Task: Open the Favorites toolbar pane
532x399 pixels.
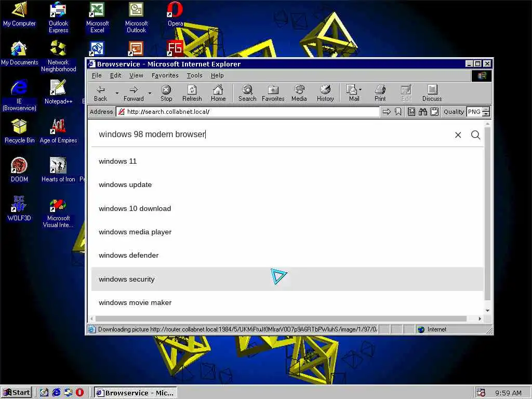Action: click(273, 93)
